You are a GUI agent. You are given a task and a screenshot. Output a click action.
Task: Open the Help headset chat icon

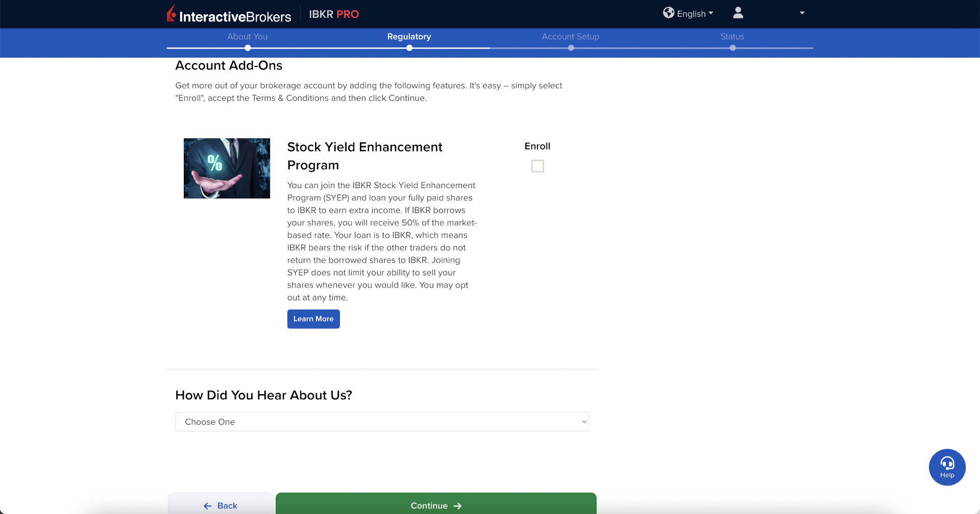pos(947,467)
